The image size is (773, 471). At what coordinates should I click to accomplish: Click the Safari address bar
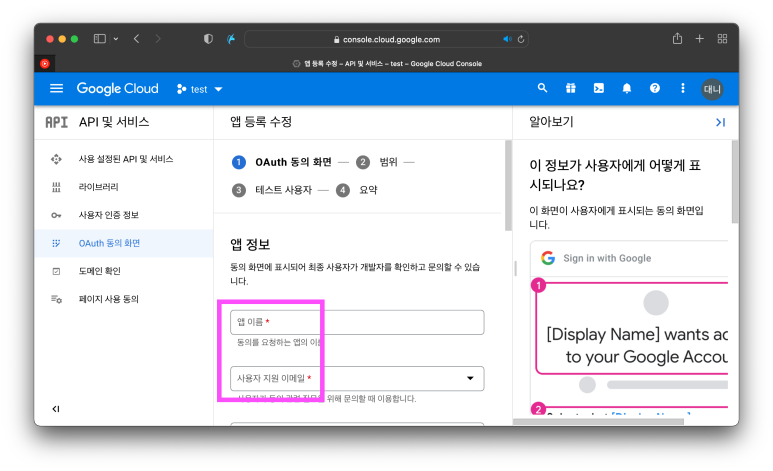(386, 39)
